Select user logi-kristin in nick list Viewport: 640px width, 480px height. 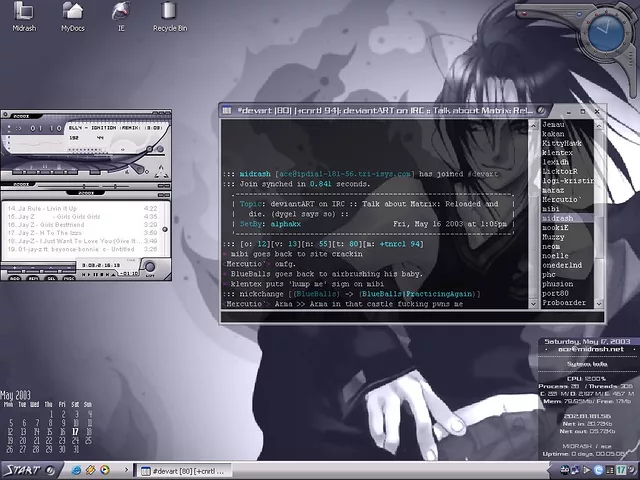point(567,181)
